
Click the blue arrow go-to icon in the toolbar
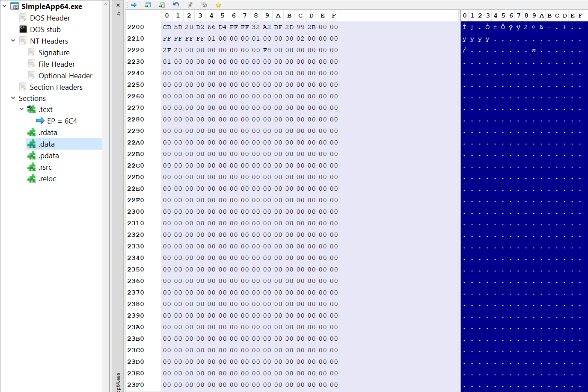[x=134, y=5]
